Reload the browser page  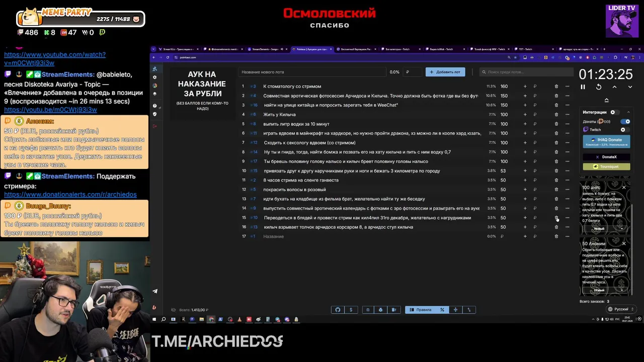[168, 57]
